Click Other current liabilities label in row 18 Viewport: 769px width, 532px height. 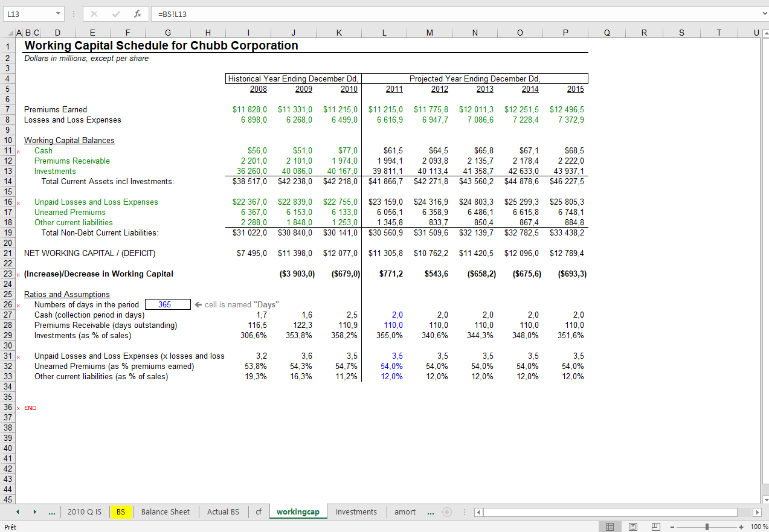click(74, 222)
